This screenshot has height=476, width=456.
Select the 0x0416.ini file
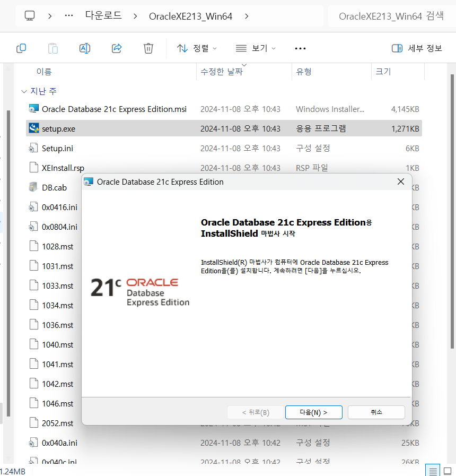pyautogui.click(x=59, y=207)
